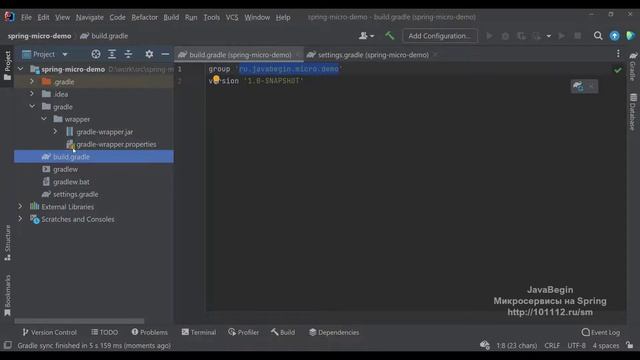
Task: Switch to settings.gradle editor tab
Action: click(373, 55)
